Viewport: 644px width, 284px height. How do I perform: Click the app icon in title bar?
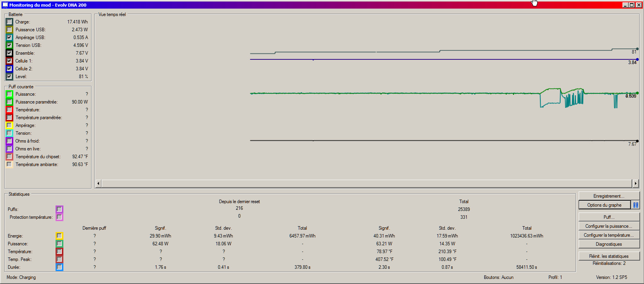(5, 5)
